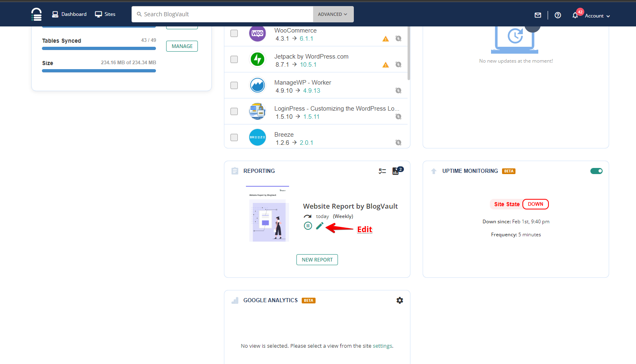Click the Jetpack changelog icon
This screenshot has height=364, width=636.
(398, 65)
